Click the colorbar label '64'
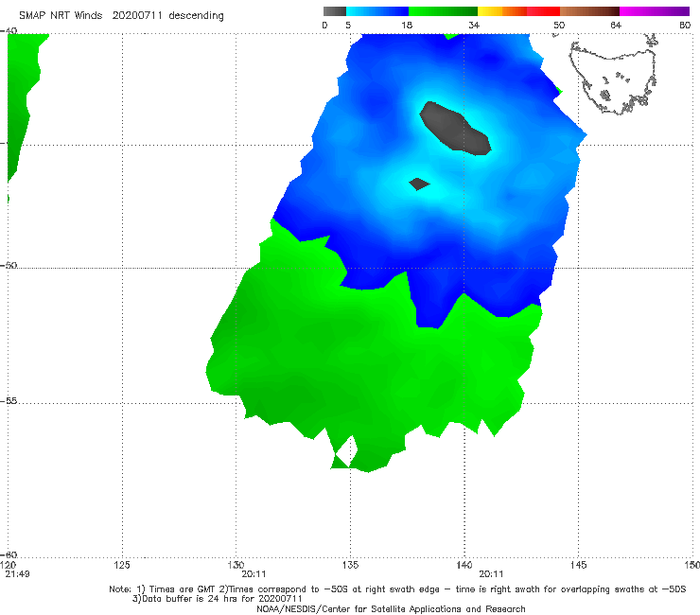 coord(616,26)
